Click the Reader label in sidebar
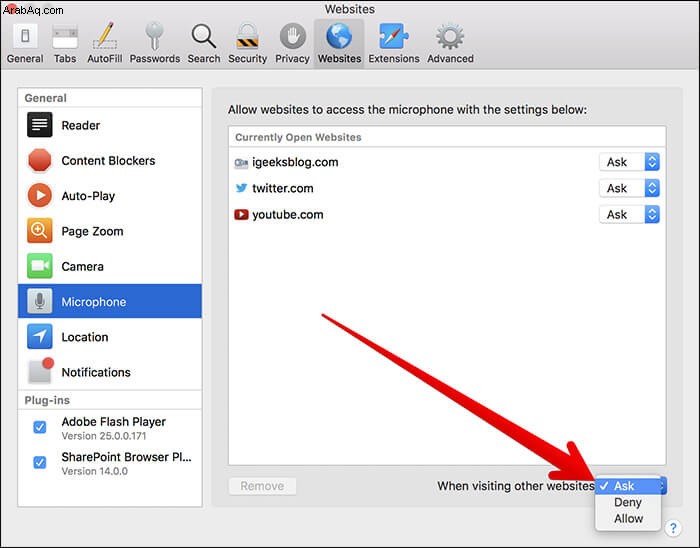 point(81,125)
